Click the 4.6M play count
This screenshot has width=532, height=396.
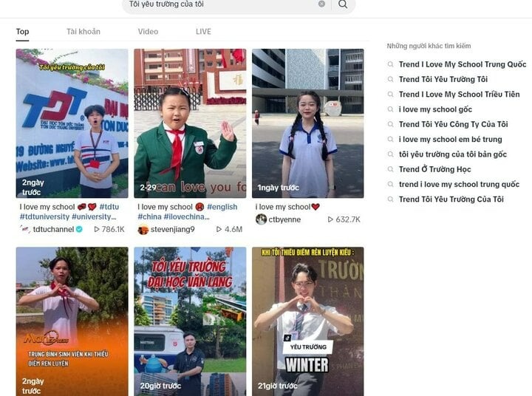233,229
